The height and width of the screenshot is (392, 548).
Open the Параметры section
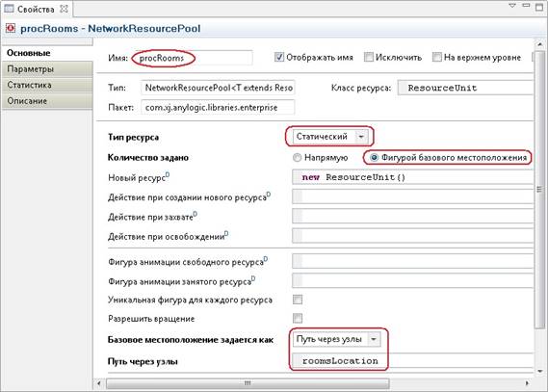47,68
